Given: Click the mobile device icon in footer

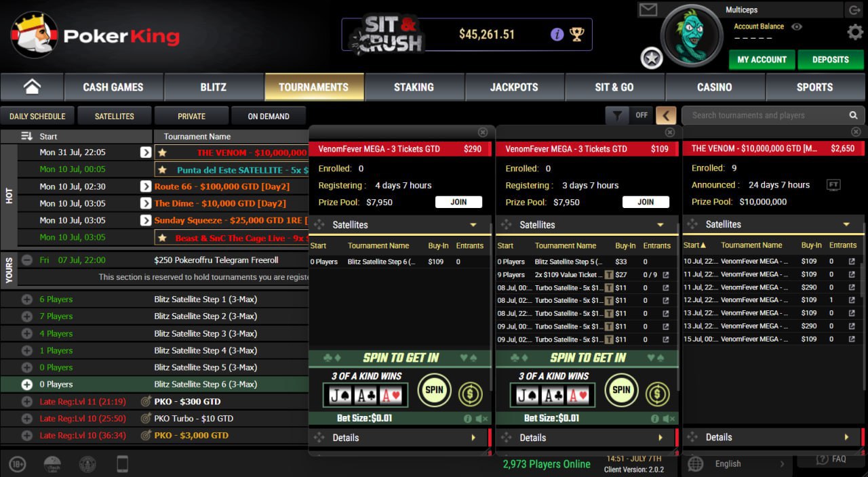Looking at the screenshot, I should (123, 464).
